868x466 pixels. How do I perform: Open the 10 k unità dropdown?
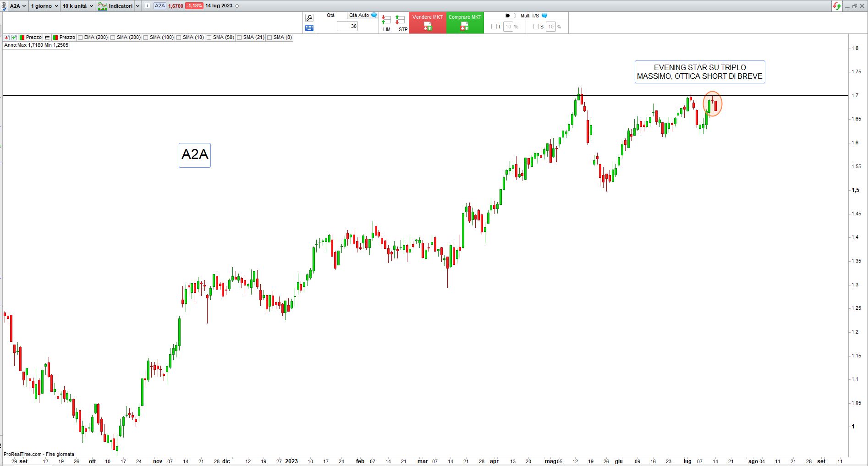(x=77, y=6)
